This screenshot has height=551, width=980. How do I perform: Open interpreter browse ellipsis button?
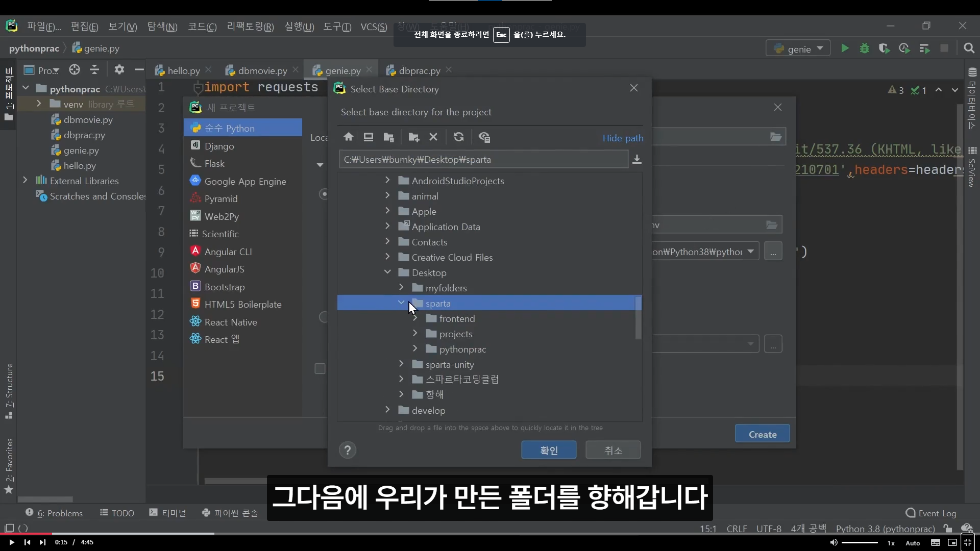tap(773, 252)
